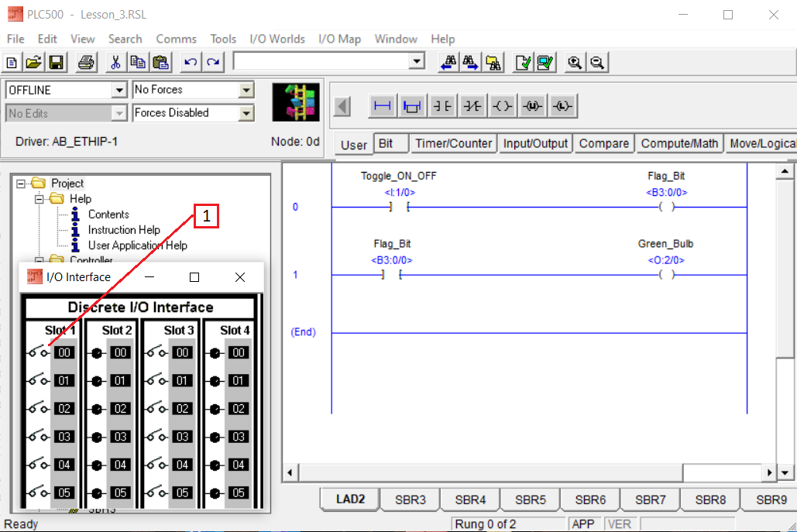Click the Verify file checkmark icon
The height and width of the screenshot is (532, 797).
(x=523, y=63)
